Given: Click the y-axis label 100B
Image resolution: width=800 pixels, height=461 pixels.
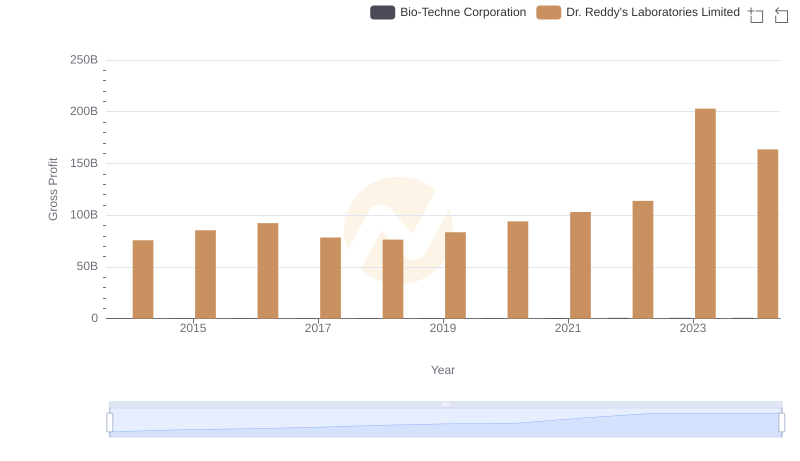Looking at the screenshot, I should click(x=84, y=215).
